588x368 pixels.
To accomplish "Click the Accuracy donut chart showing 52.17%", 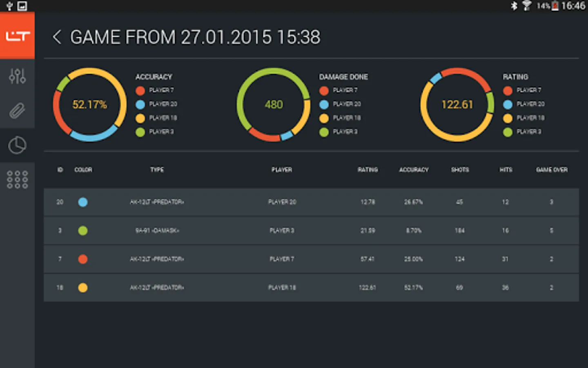I will coord(90,105).
